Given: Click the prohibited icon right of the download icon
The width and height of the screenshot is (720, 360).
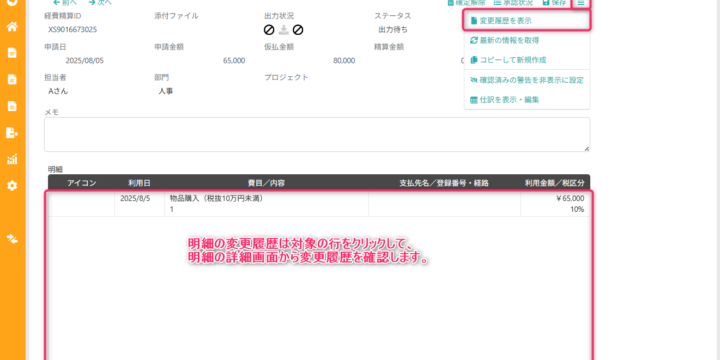Looking at the screenshot, I should click(298, 30).
